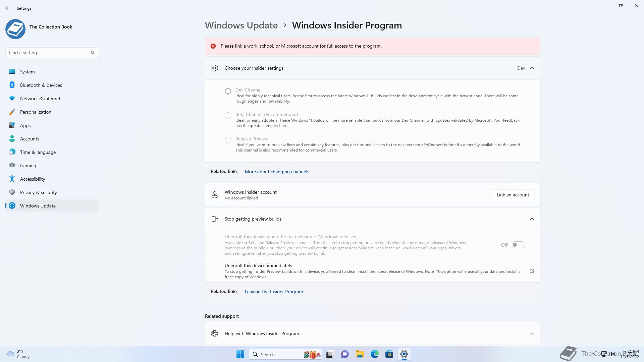644x362 pixels.
Task: Open Microsoft Store from taskbar
Action: pyautogui.click(x=389, y=354)
